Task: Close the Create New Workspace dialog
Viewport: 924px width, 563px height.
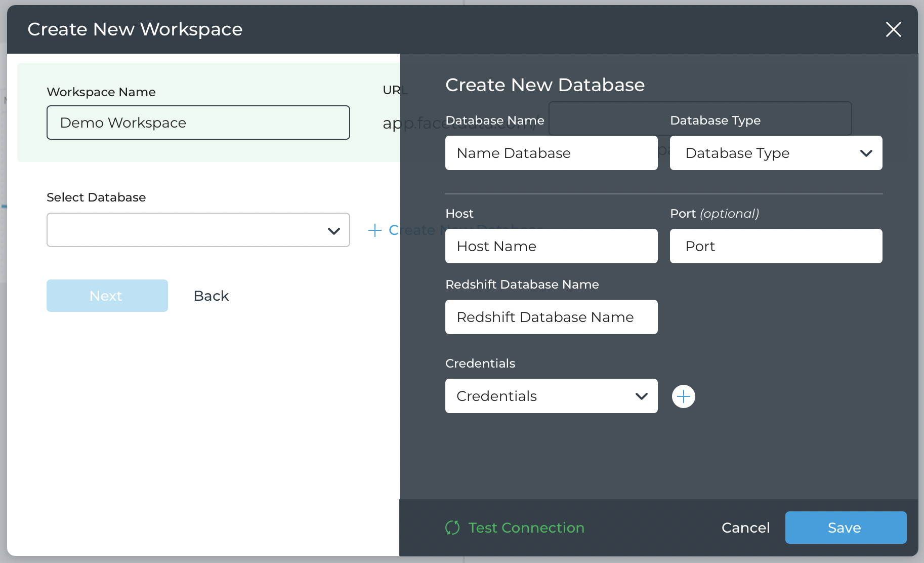Action: pos(893,29)
